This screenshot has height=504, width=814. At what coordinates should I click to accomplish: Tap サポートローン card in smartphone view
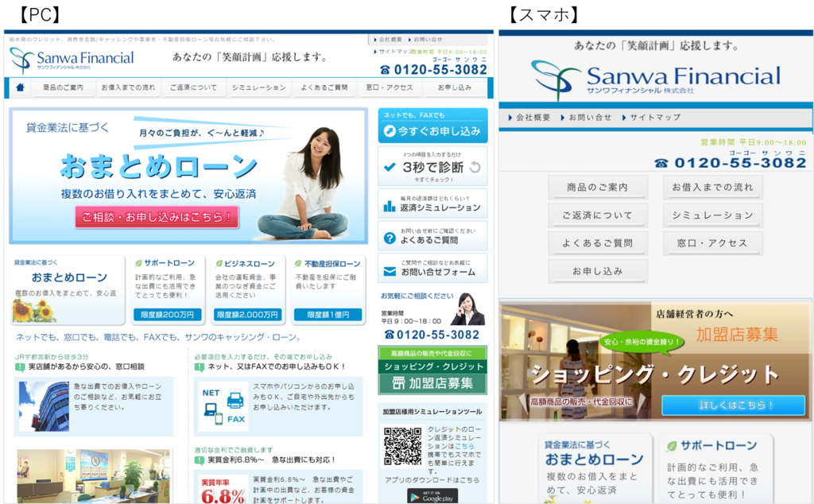coord(716,469)
